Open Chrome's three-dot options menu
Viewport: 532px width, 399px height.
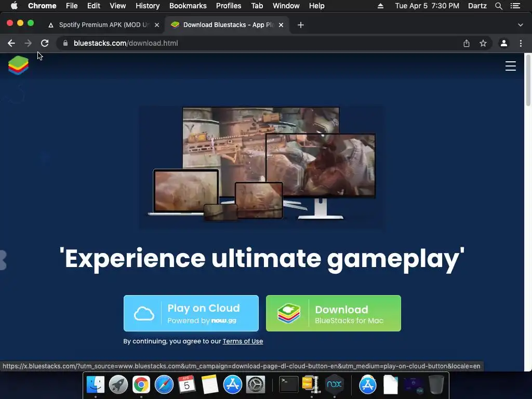point(521,43)
